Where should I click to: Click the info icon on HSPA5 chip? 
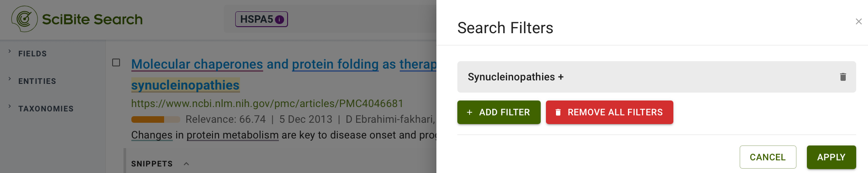pos(280,20)
